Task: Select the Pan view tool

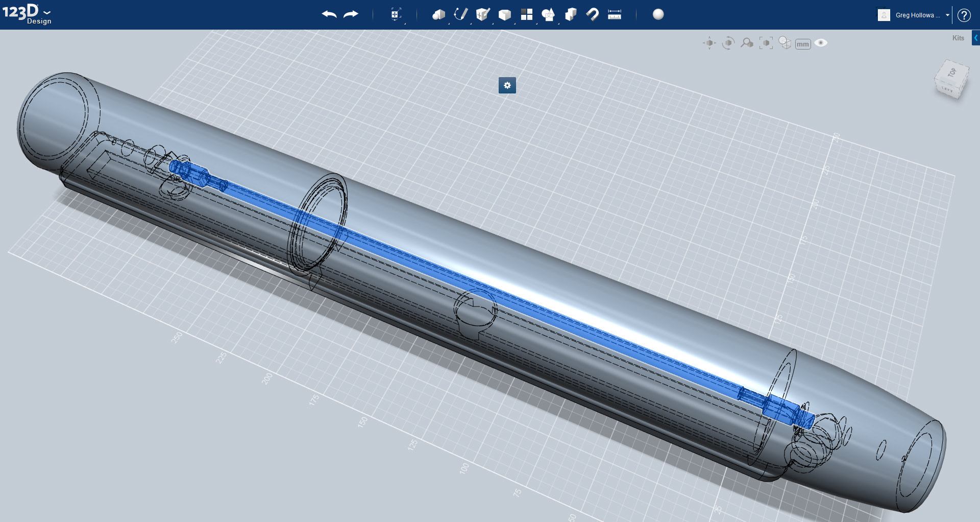Action: coord(709,43)
